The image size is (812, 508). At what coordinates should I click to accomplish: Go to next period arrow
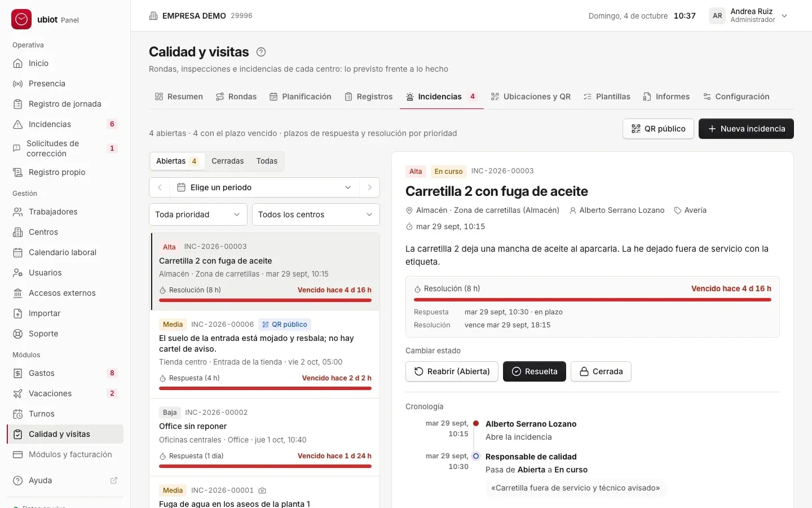369,187
